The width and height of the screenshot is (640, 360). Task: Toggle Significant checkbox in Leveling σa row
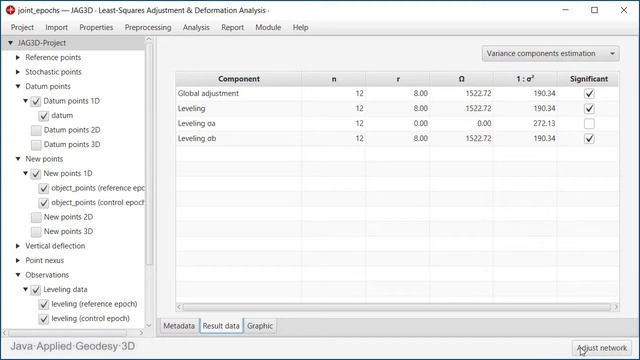pos(589,124)
